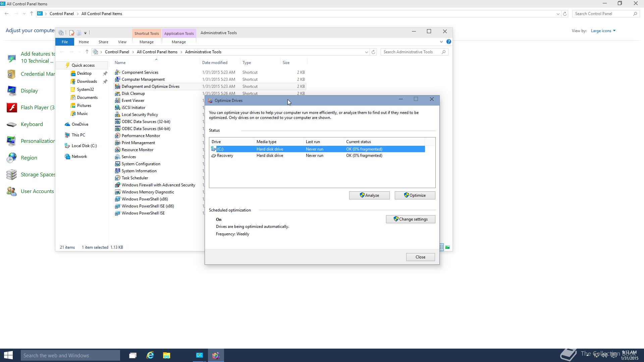Open Performance Monitor shortcut icon
644x362 pixels.
point(117,136)
